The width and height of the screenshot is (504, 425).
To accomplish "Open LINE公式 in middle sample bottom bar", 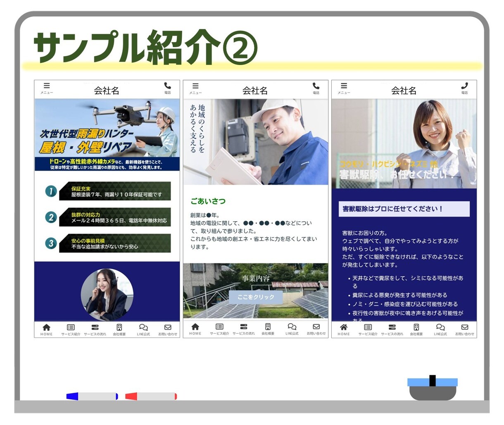I will 292,329.
